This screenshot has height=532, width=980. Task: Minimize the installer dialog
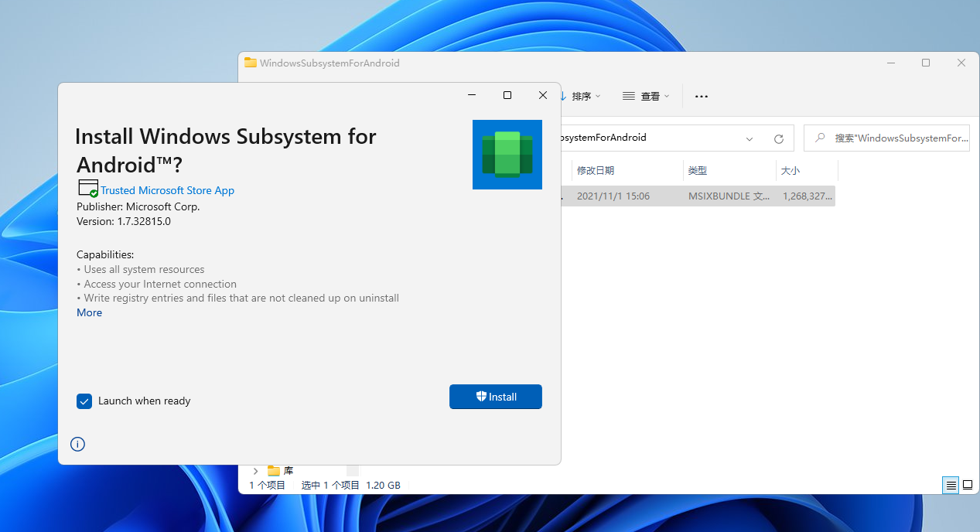472,95
